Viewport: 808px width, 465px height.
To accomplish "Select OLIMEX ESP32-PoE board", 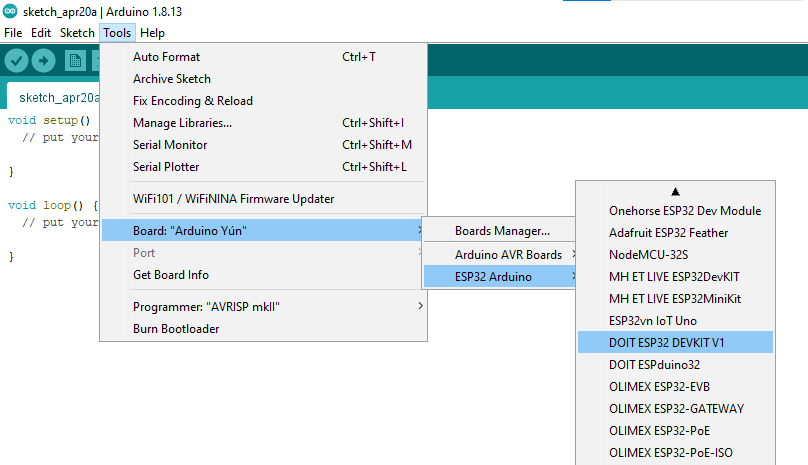I will pos(675,431).
